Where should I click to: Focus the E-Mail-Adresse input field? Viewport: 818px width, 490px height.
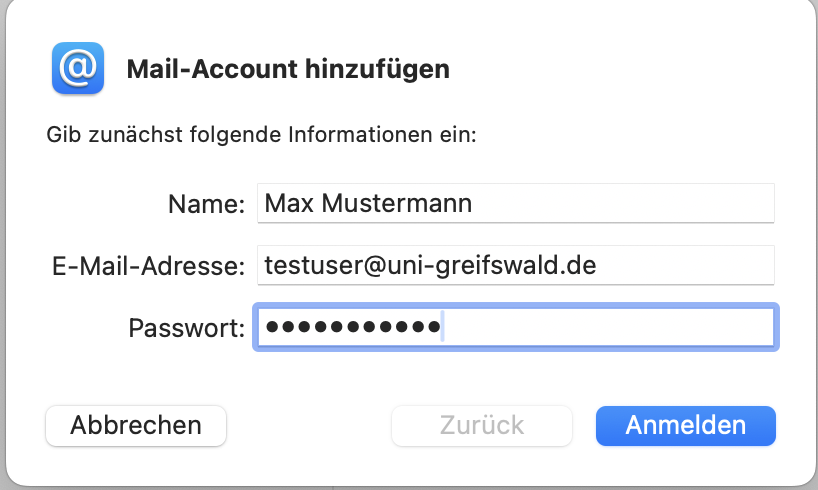point(515,265)
